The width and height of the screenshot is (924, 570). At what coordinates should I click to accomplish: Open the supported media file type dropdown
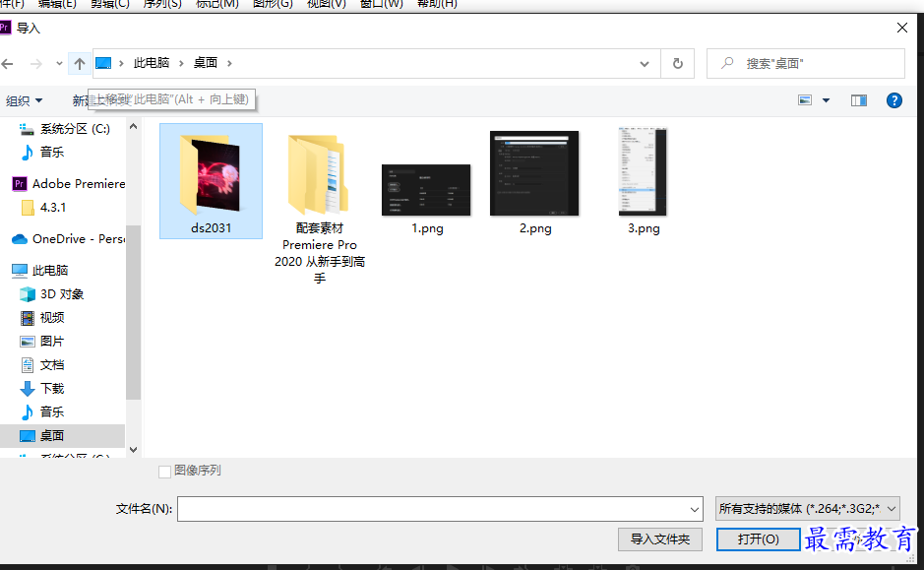[807, 509]
